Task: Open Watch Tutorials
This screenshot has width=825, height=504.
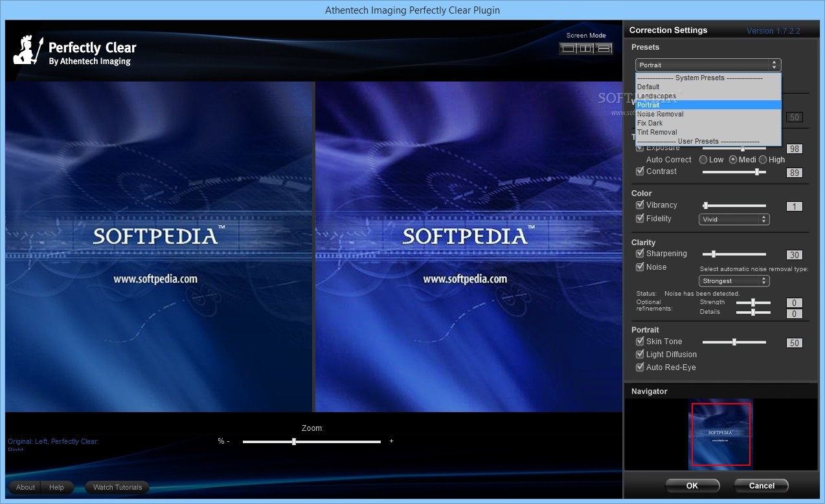Action: point(117,487)
